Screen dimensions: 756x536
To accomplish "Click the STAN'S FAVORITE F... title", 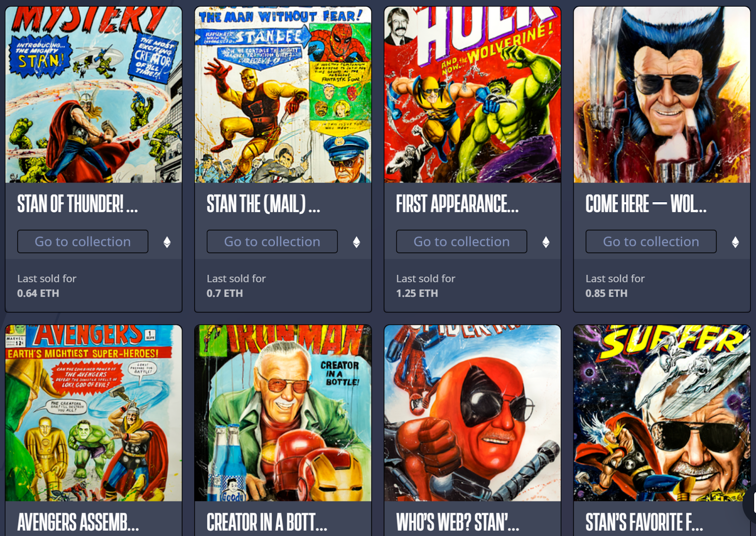I will 644,522.
